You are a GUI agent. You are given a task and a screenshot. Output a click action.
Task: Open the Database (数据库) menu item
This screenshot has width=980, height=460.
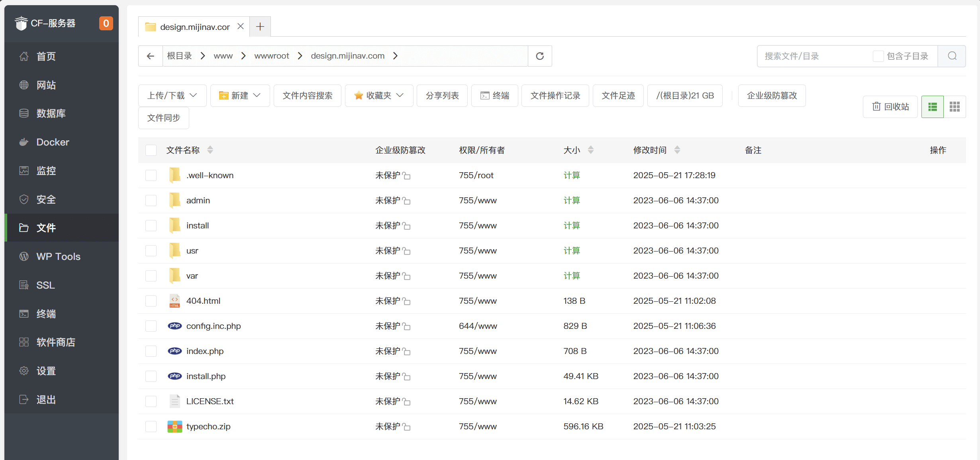(x=51, y=114)
